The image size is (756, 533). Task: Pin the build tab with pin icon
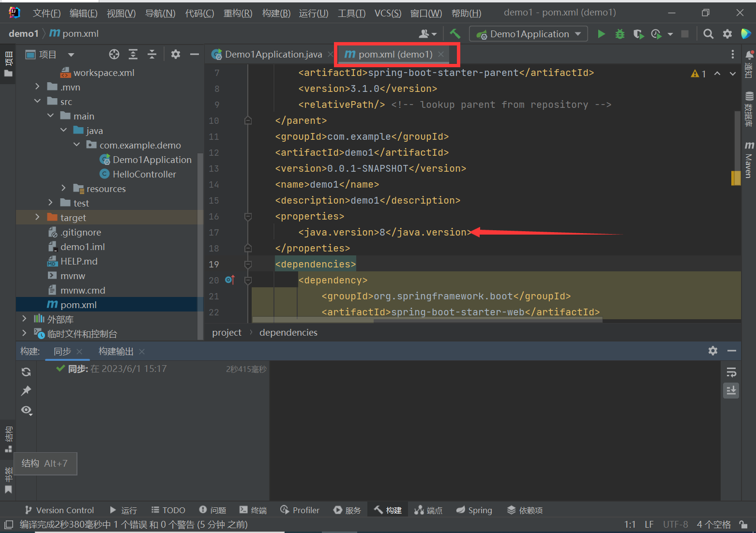click(26, 391)
